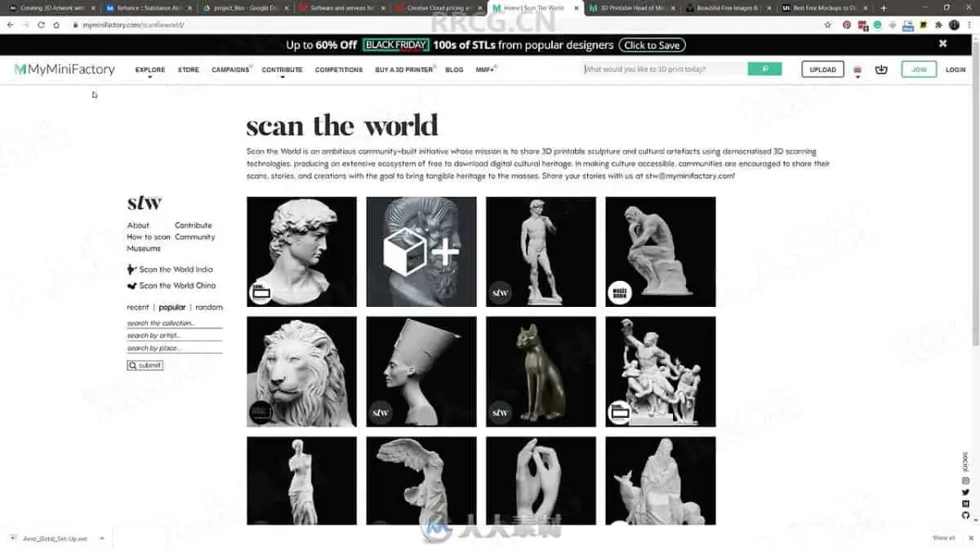Bookmark this page with the star icon
980x551 pixels.
(828, 24)
